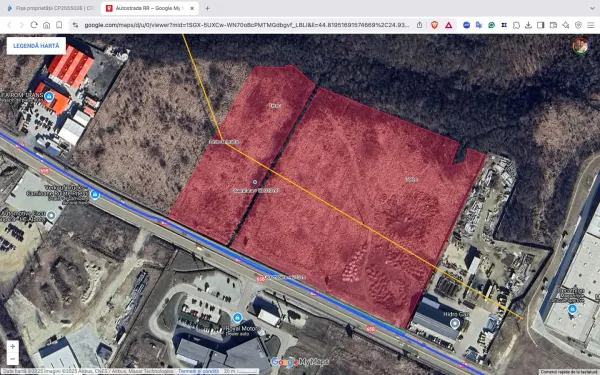
Task: Click the Camioane Rulate place marker
Action: (95, 194)
